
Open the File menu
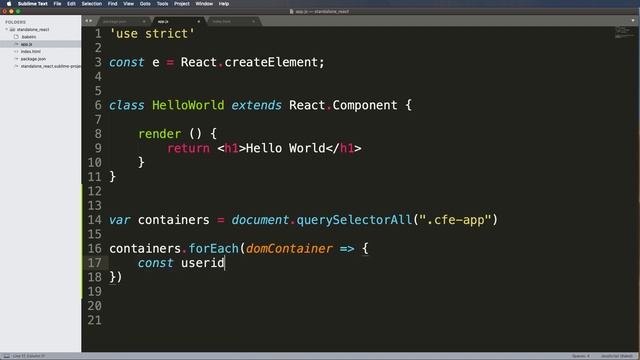(58, 4)
